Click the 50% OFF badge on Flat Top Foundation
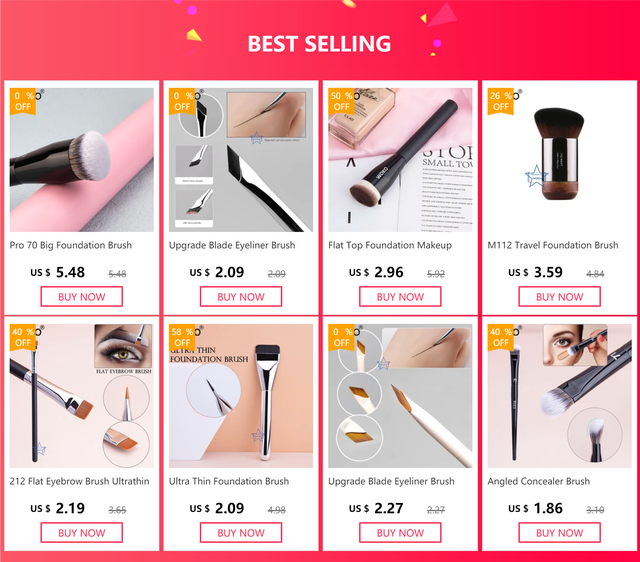This screenshot has height=562, width=640. click(341, 101)
